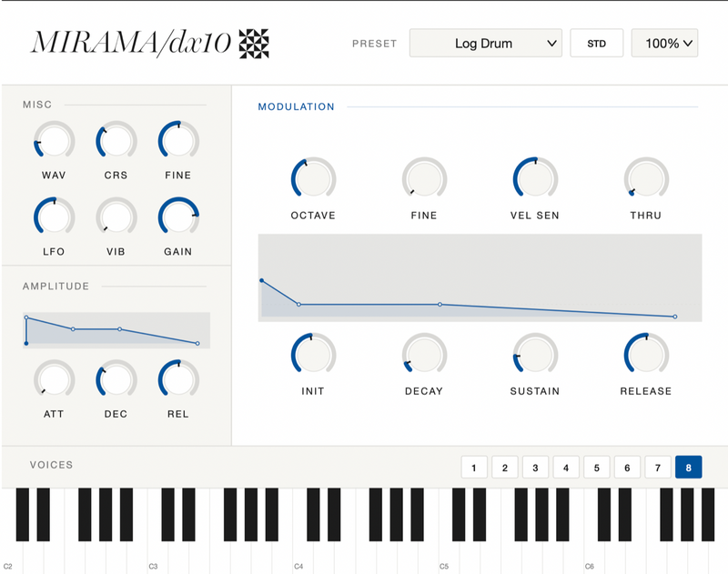728x574 pixels.
Task: Click the AMPLITUDE section heading
Action: click(56, 287)
